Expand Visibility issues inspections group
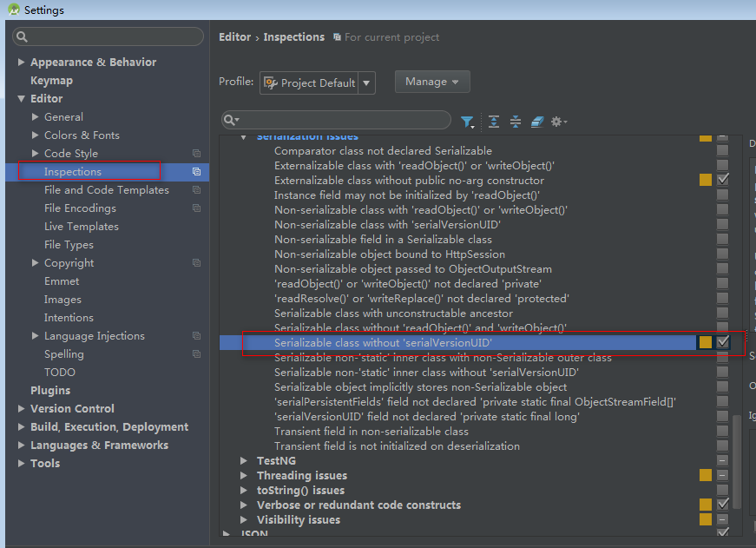The image size is (756, 548). coord(244,519)
